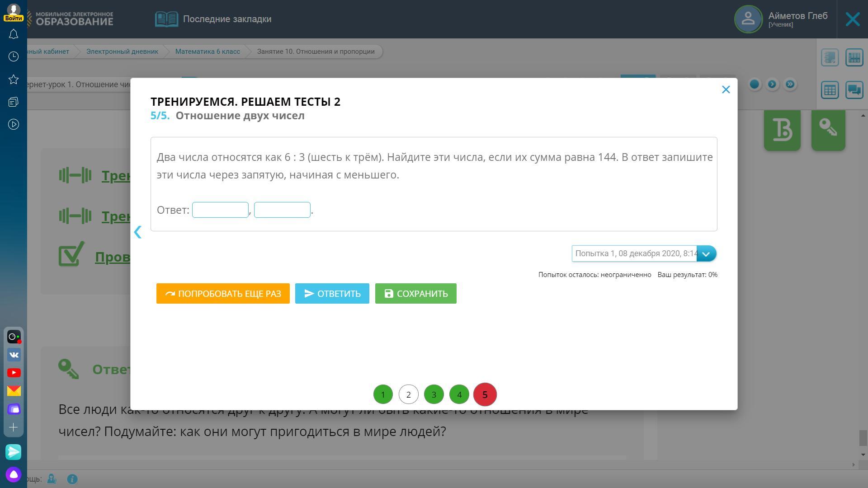Open the mail envelope icon in sidebar
868x488 pixels.
14,391
